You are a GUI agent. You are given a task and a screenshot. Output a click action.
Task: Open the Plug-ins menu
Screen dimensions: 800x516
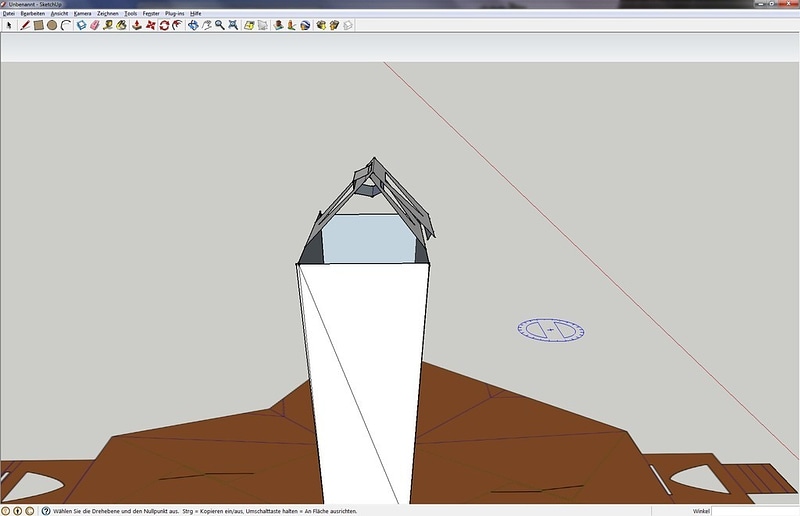point(174,13)
